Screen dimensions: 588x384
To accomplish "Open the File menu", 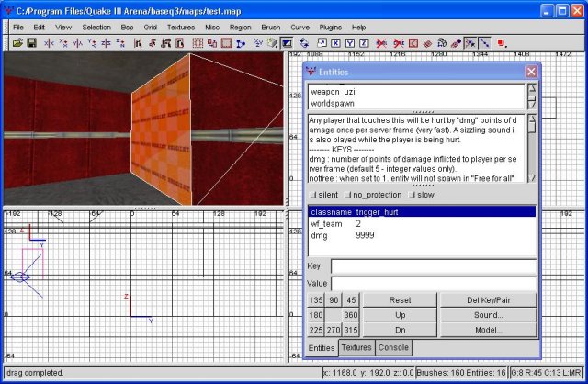I will pos(18,28).
